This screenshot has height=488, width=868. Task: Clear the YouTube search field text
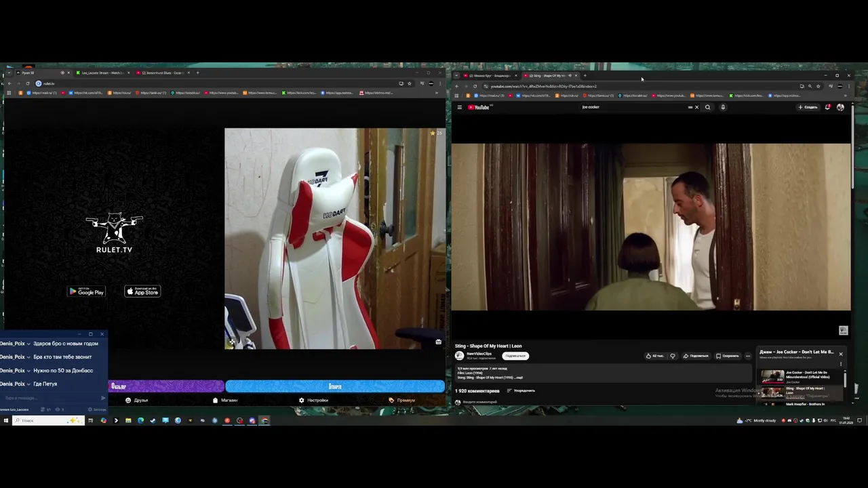(x=696, y=107)
